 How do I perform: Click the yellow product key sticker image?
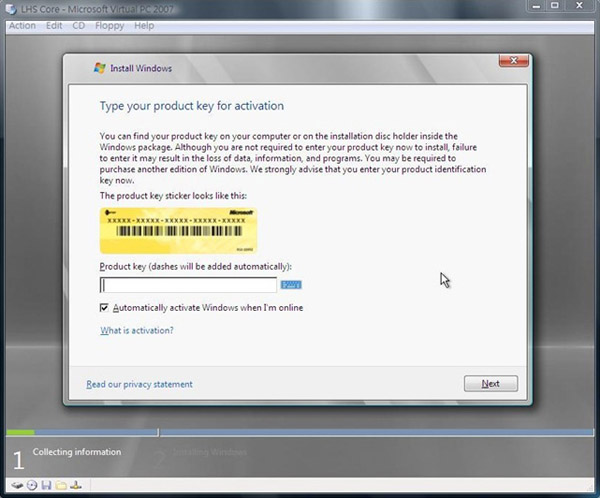[x=178, y=230]
